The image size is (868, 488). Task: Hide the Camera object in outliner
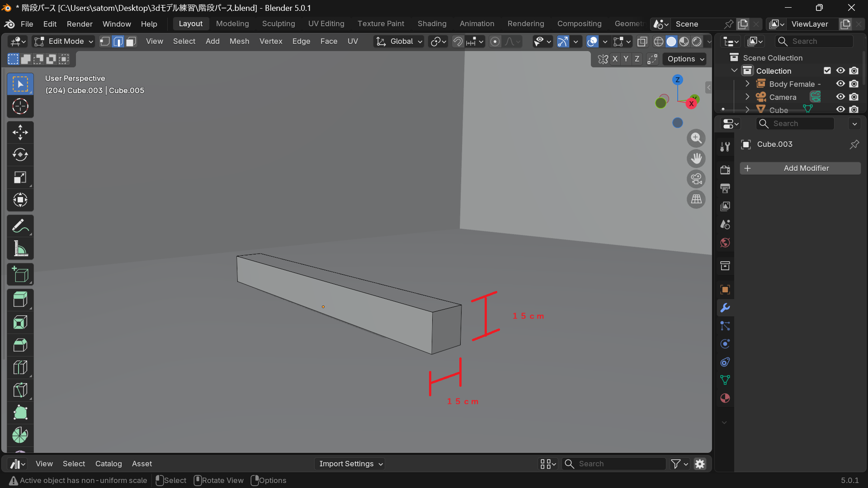point(840,97)
